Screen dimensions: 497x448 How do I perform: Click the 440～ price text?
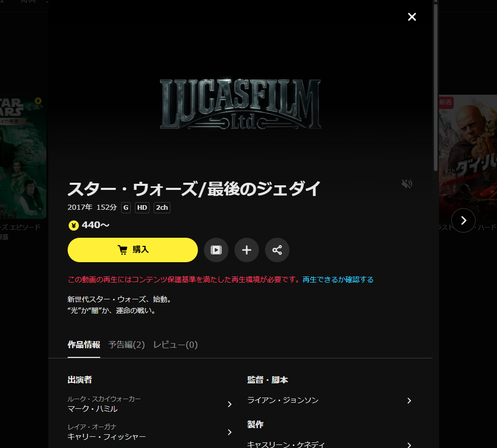96,225
